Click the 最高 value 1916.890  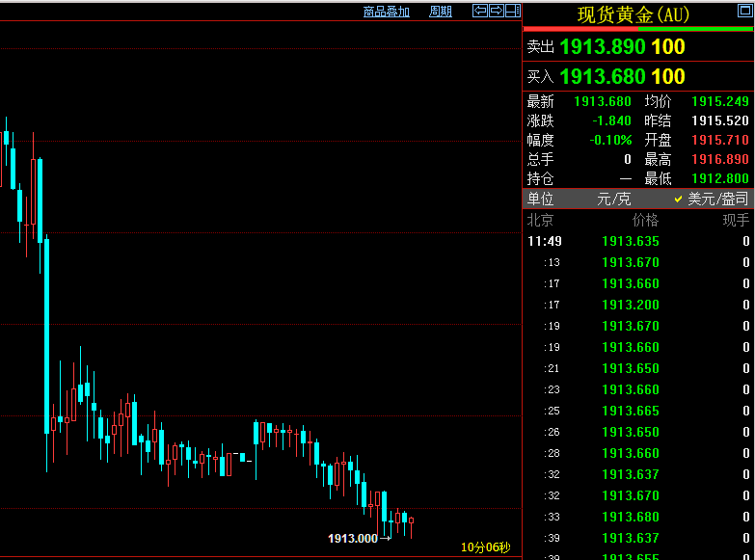pos(719,159)
